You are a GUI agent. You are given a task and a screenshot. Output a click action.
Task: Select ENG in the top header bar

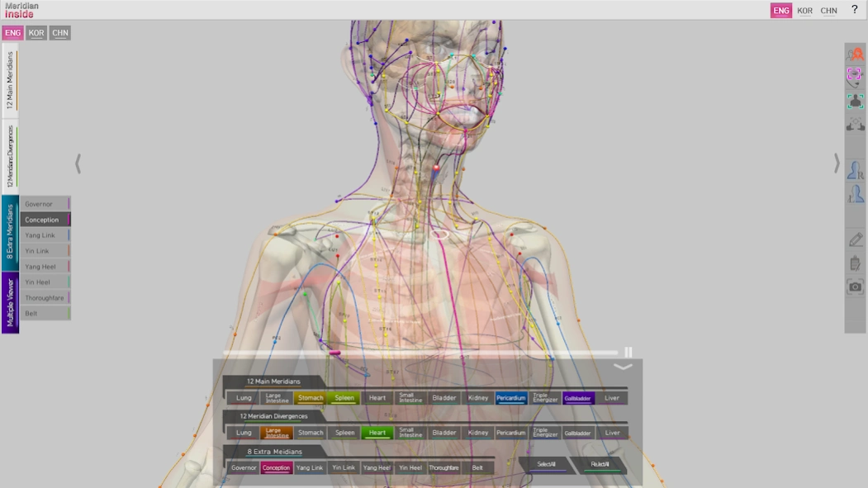(x=781, y=11)
